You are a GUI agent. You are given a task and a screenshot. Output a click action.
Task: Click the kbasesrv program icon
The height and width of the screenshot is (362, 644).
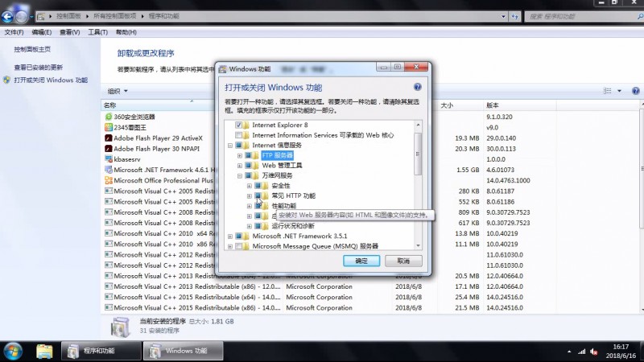coord(109,159)
